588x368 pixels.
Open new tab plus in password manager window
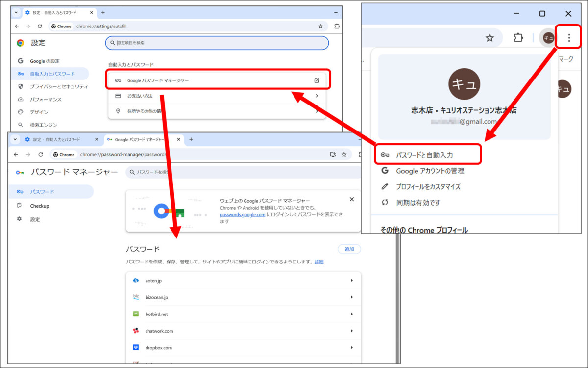(191, 139)
